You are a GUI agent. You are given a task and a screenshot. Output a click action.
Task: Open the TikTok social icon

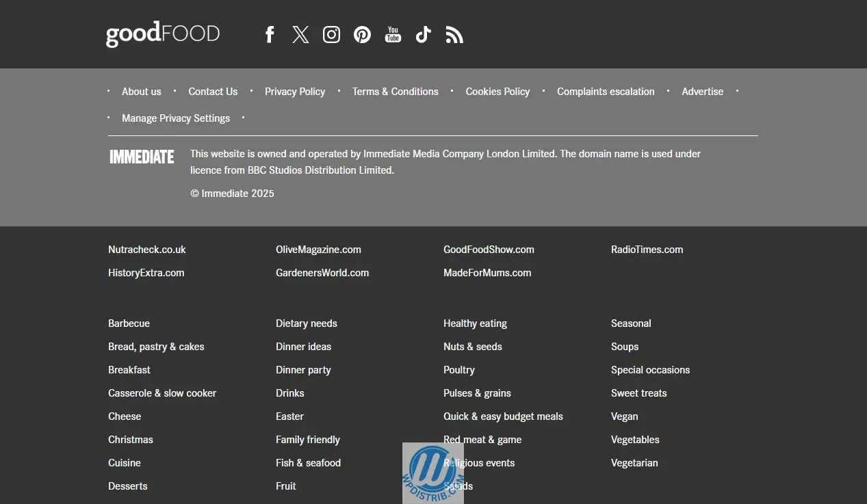point(424,35)
